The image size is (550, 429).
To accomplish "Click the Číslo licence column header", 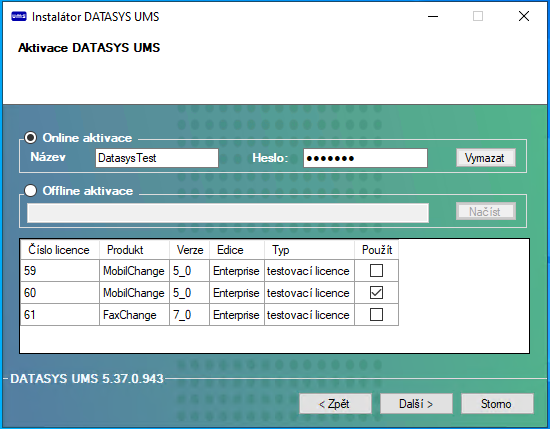I will [60, 250].
